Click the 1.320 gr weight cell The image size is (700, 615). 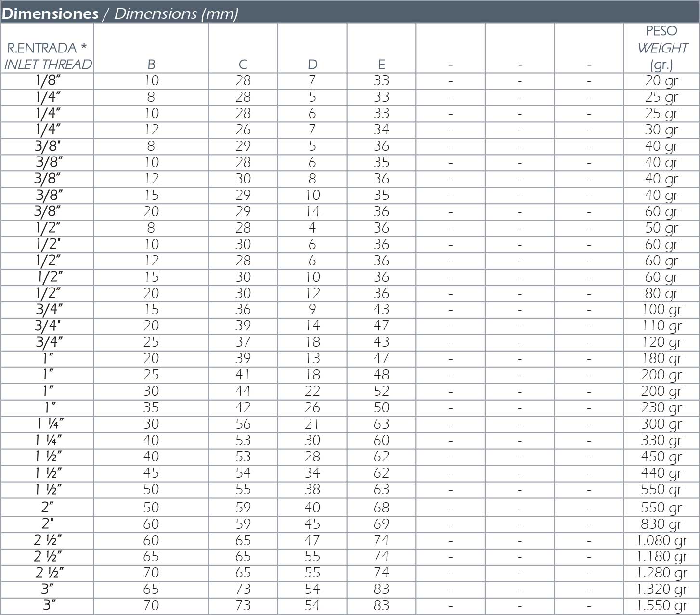pyautogui.click(x=661, y=589)
